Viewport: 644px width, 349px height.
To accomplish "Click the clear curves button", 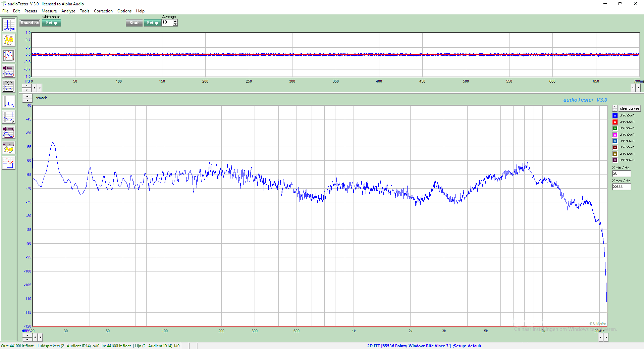I will pyautogui.click(x=630, y=108).
